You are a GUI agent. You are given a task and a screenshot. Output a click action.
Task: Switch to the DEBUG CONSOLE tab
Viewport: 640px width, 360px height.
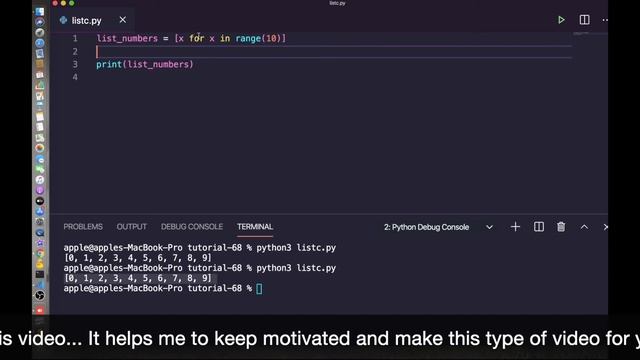point(191,227)
